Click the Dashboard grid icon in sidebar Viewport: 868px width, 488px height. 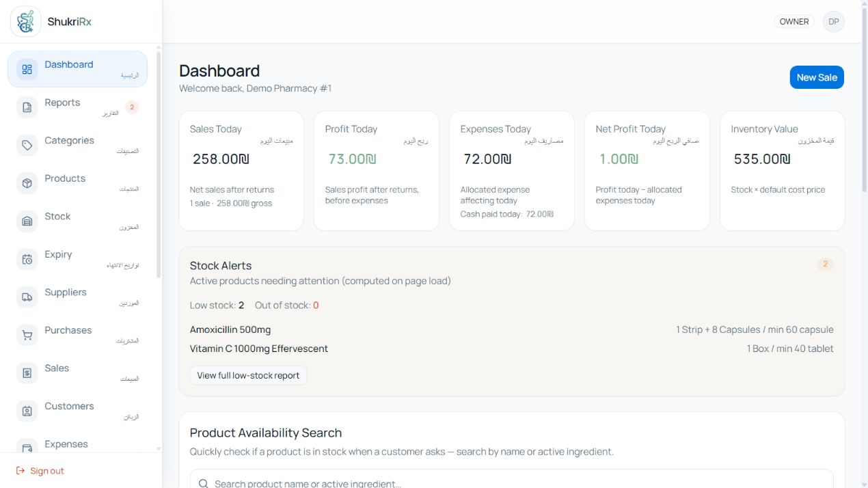click(x=27, y=69)
